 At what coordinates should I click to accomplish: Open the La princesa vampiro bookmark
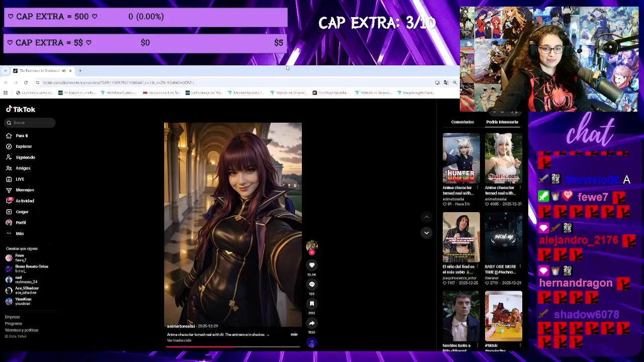click(35, 93)
